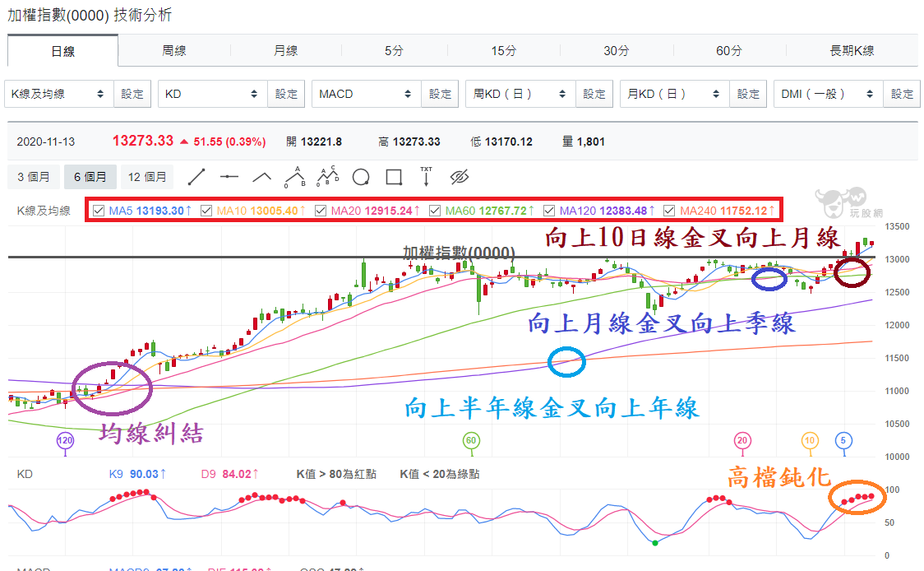Viewport: 924px width, 571px height.
Task: Click the date 2020-11-13
Action: pyautogui.click(x=46, y=142)
